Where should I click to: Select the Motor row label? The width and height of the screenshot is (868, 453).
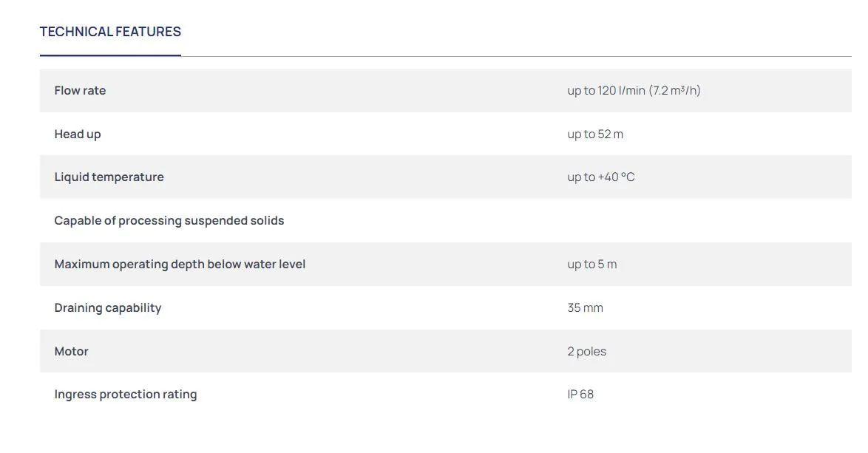72,351
